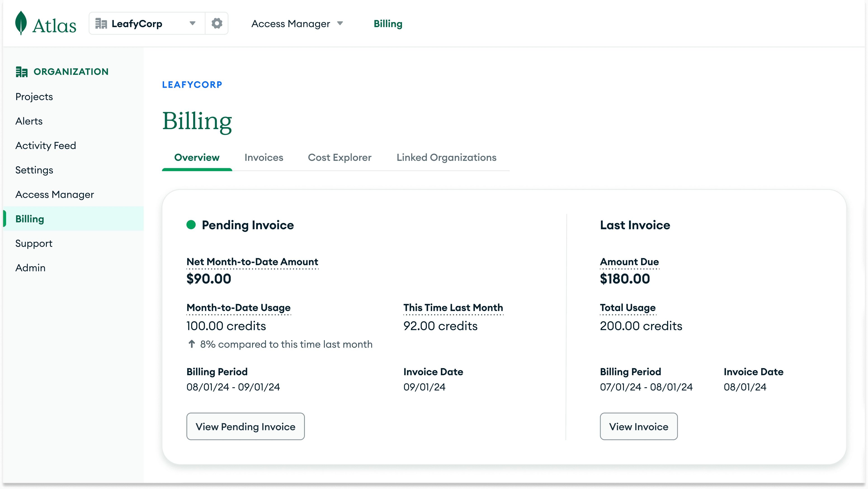Open Projects in the sidebar
This screenshot has height=489, width=868.
pyautogui.click(x=34, y=97)
